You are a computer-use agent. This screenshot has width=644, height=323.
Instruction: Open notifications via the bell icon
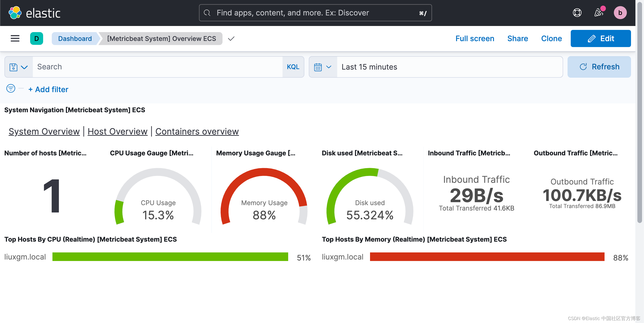(x=598, y=12)
